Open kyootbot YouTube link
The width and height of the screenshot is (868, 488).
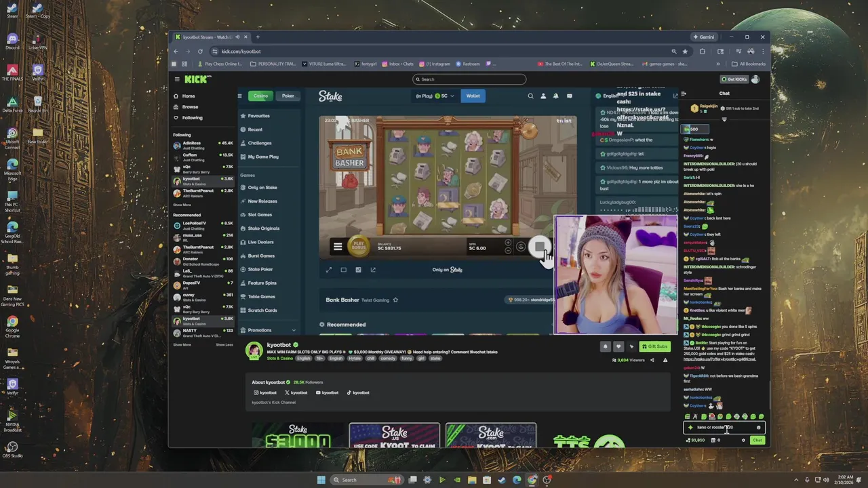[x=327, y=392]
